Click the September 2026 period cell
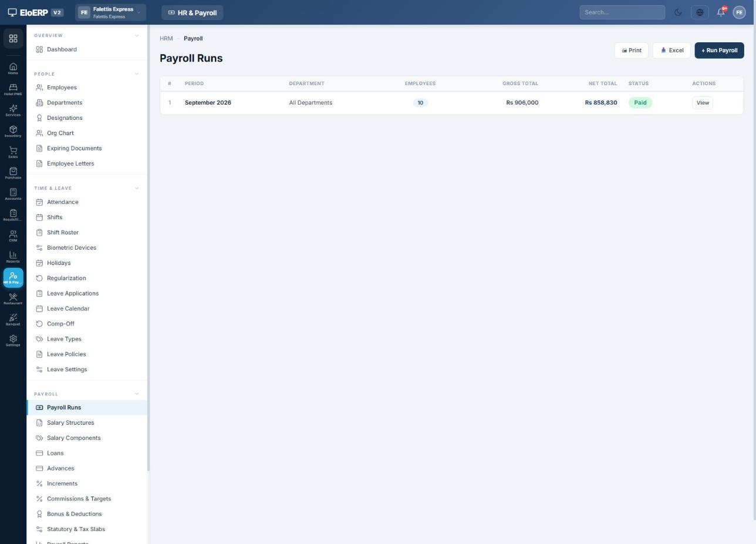 pos(208,103)
